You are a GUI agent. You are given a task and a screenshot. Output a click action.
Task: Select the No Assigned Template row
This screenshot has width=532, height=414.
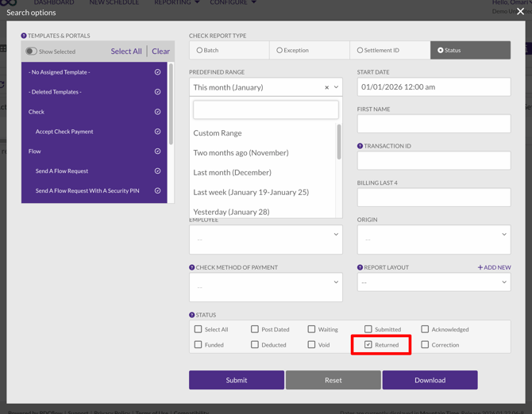coord(94,72)
